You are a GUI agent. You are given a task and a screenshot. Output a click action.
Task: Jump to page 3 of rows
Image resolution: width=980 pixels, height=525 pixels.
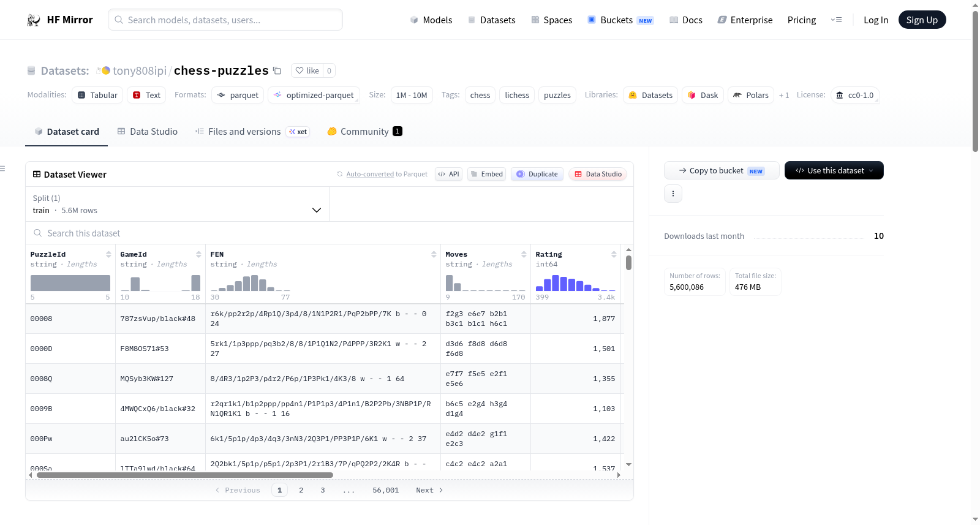coord(323,490)
